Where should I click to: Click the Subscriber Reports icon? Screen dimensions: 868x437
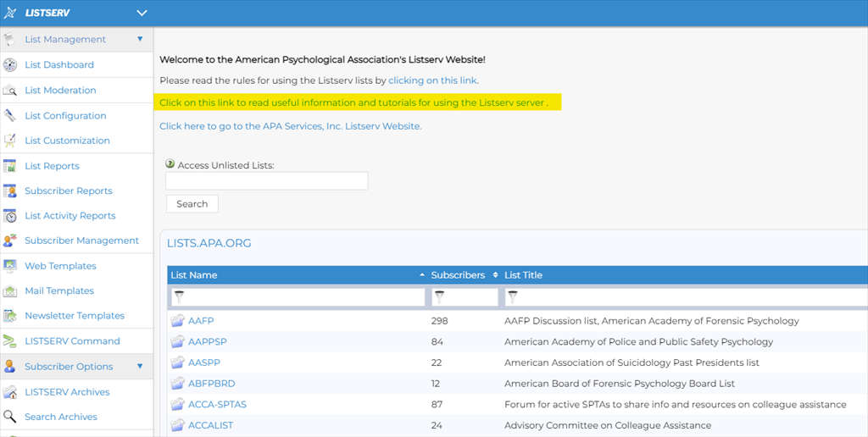(x=9, y=191)
